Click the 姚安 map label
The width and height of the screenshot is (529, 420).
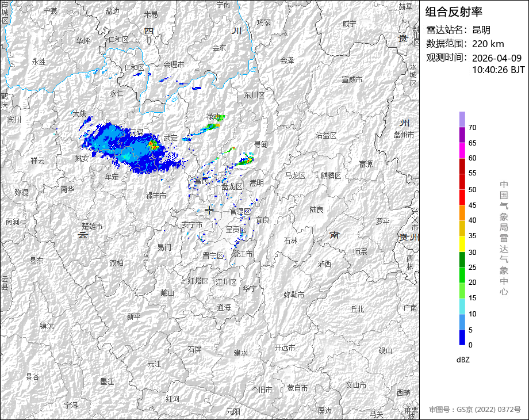[x=82, y=158]
